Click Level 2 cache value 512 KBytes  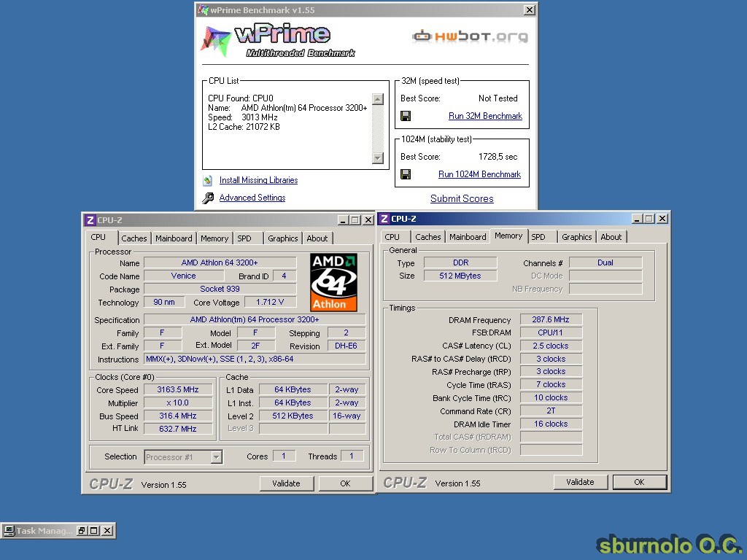pos(293,416)
